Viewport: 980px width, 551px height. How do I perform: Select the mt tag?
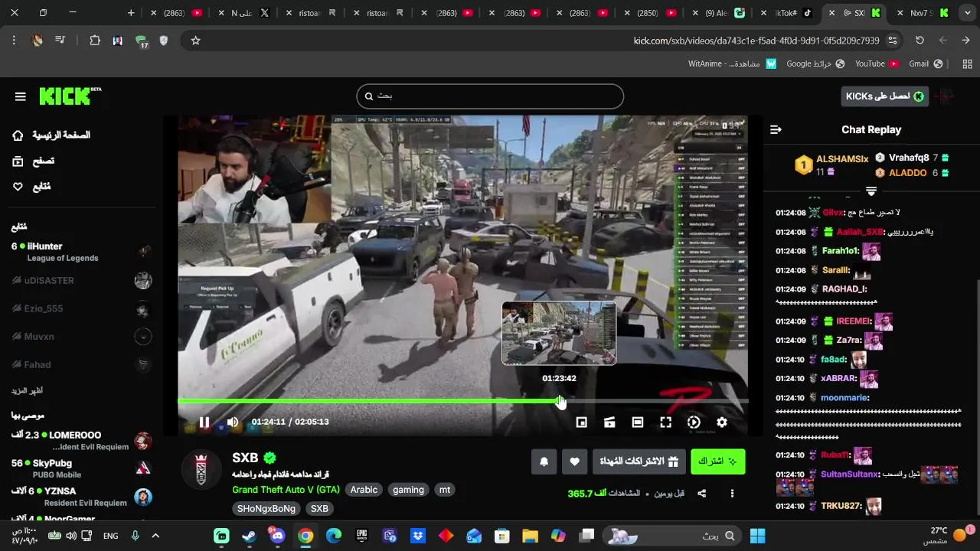(x=445, y=490)
